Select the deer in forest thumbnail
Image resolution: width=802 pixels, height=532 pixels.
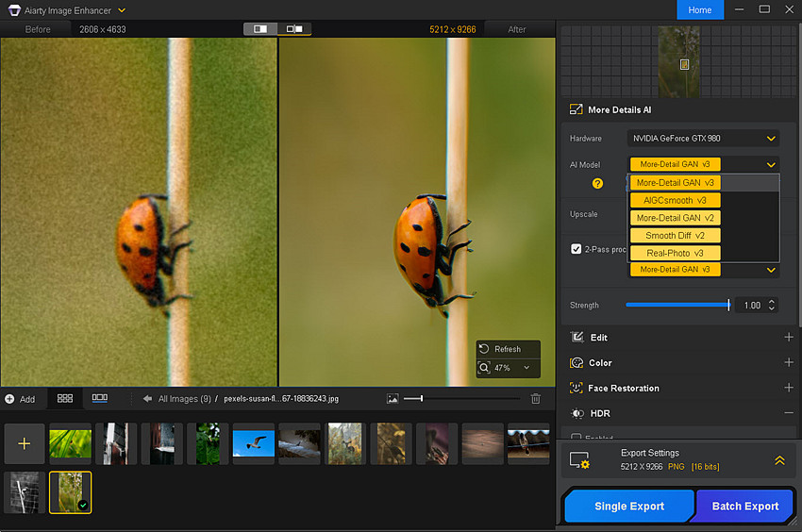click(x=345, y=443)
